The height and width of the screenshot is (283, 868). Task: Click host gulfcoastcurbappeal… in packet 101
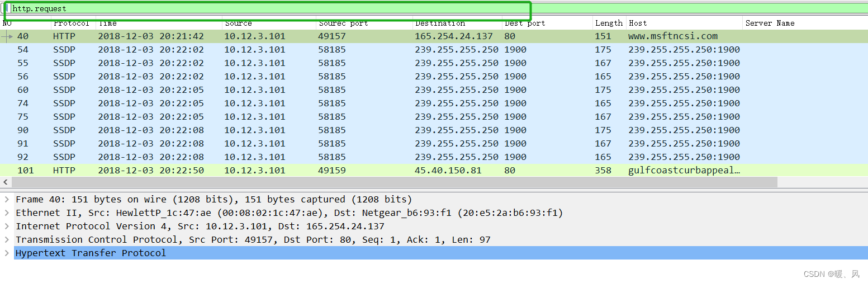point(684,171)
